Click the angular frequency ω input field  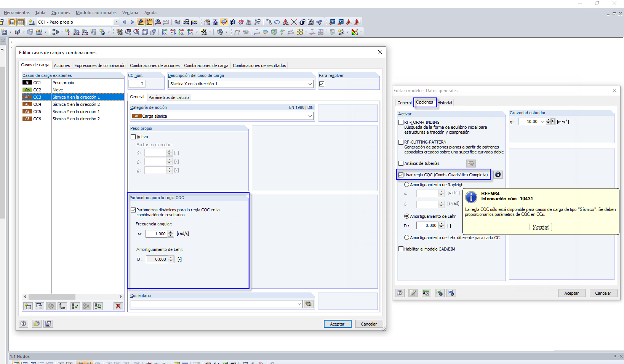pyautogui.click(x=157, y=234)
